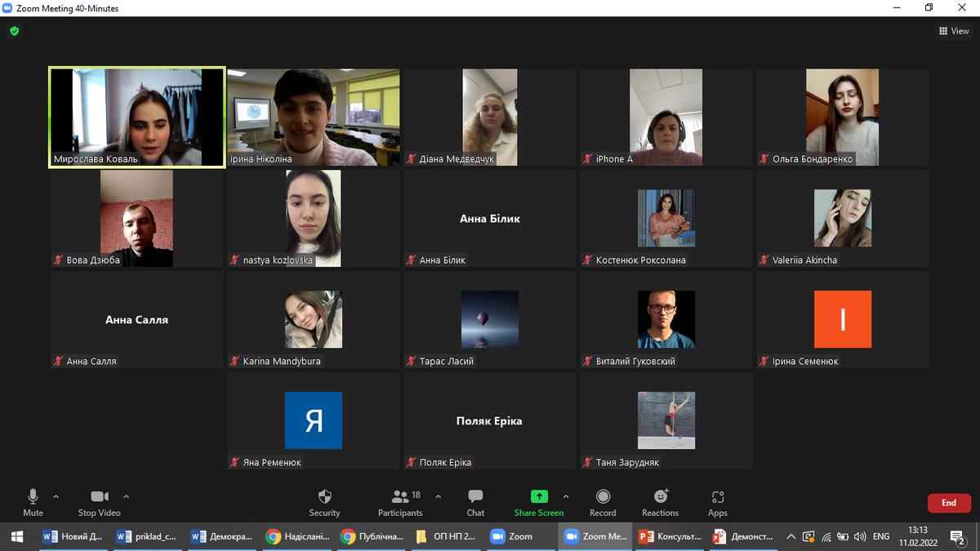Select Ірина Семенюк's orange avatar tile
Image resolution: width=980 pixels, height=551 pixels.
(842, 319)
